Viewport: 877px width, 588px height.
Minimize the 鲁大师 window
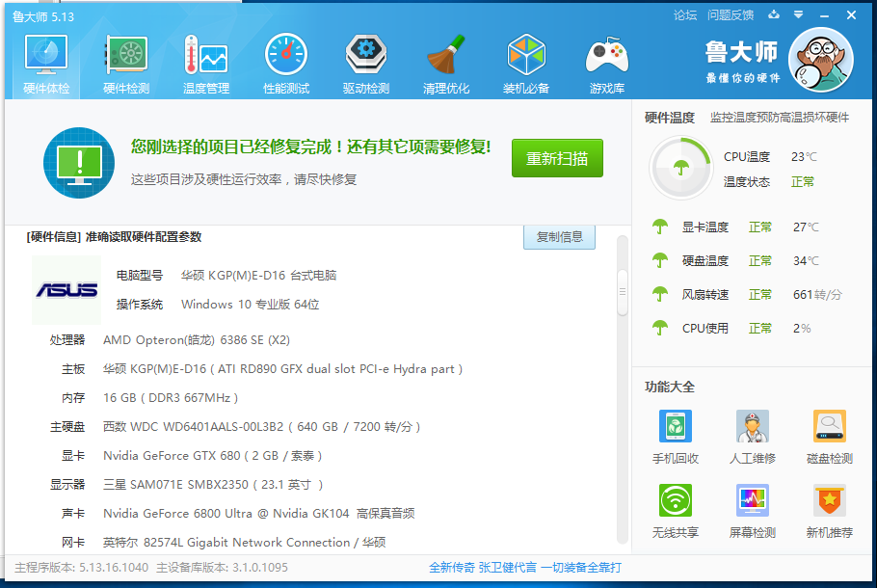coord(824,15)
